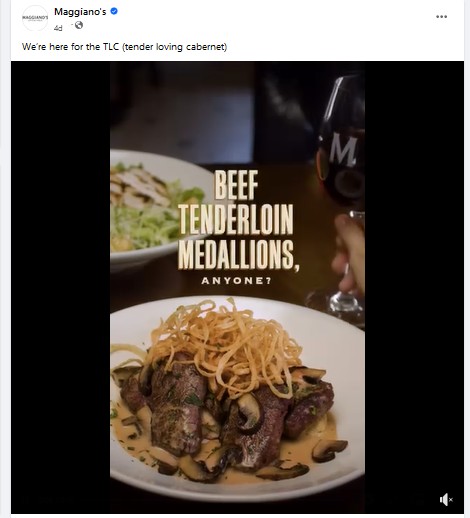The width and height of the screenshot is (470, 518).
Task: Click the left black bar of the video
Action: tap(61, 287)
